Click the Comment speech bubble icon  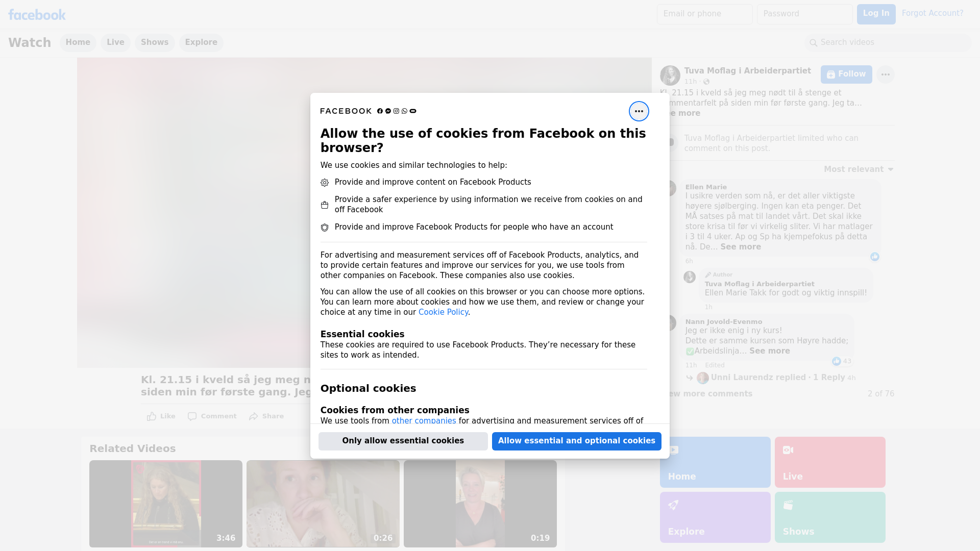pos(192,416)
